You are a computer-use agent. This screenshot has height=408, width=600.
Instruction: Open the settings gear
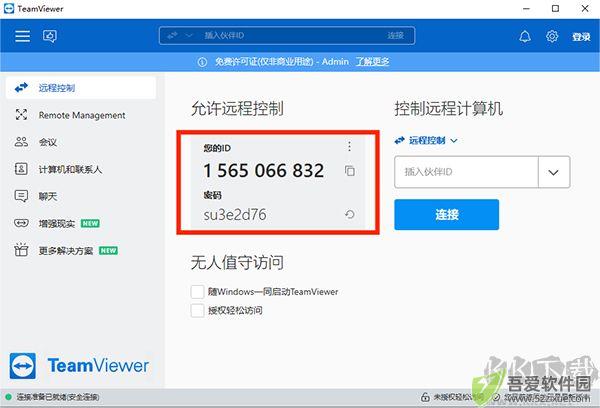(x=552, y=36)
